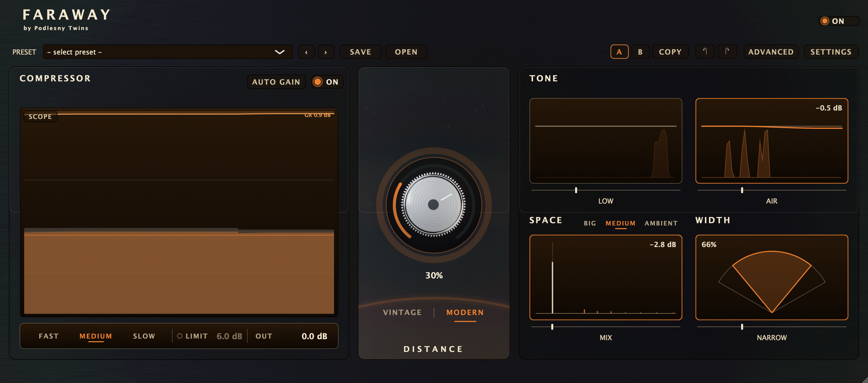This screenshot has width=868, height=383.
Task: Toggle the compressor ON switch
Action: [327, 82]
